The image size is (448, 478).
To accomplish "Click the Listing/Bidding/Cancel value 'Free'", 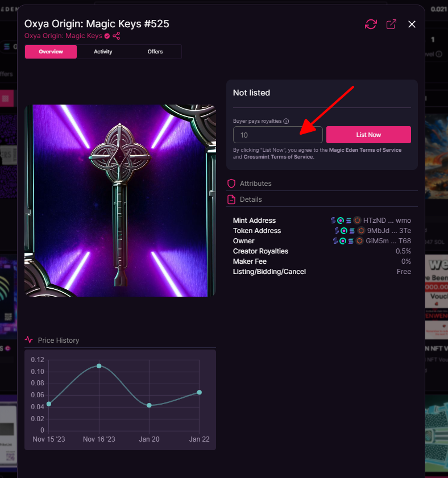I will [404, 272].
